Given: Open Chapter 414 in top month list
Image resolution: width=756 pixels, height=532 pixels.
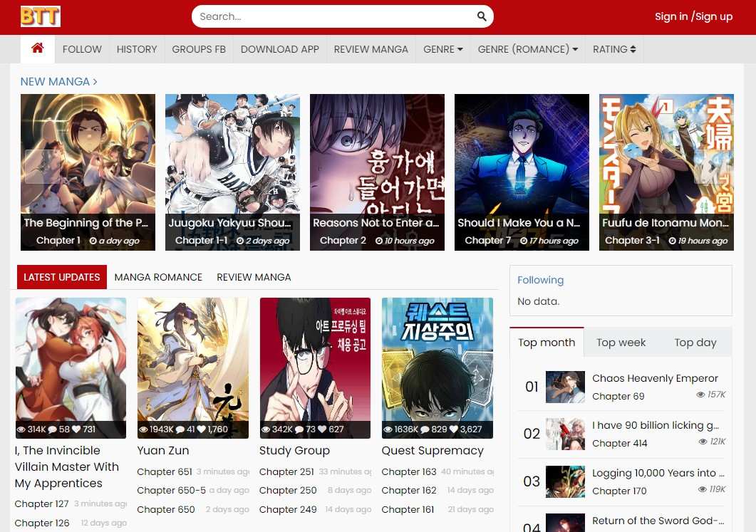Looking at the screenshot, I should coord(620,443).
